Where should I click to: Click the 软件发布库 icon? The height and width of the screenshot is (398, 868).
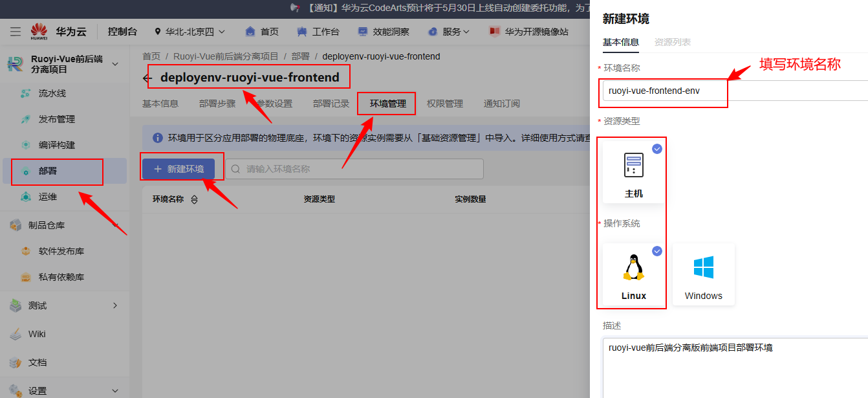click(26, 251)
